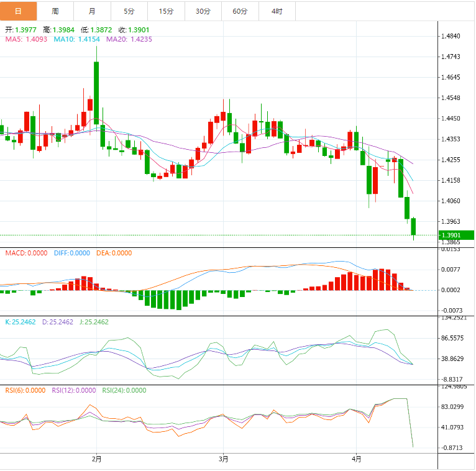Screen dimensions: 476x471
Task: Open the 30分 timeframe tab
Action: [203, 11]
